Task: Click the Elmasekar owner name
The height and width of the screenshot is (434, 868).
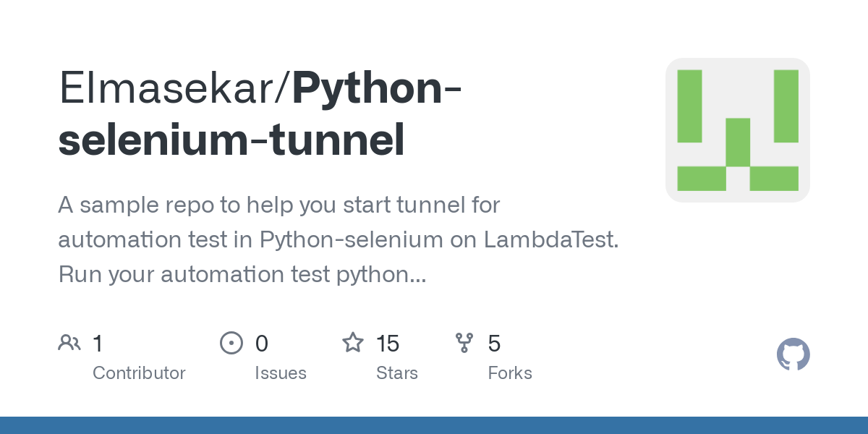Action: click(x=169, y=88)
